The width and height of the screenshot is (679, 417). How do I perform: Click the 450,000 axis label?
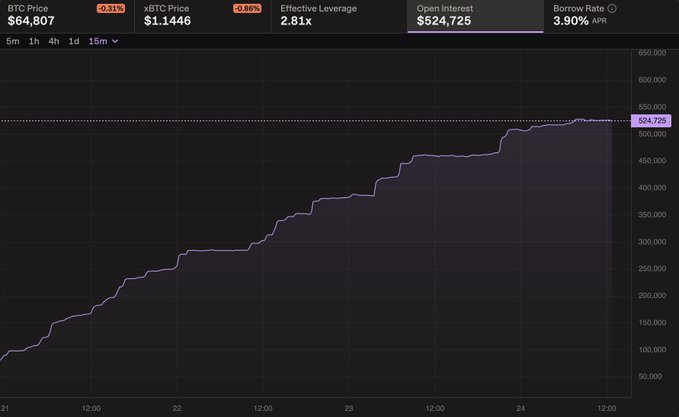coord(652,161)
